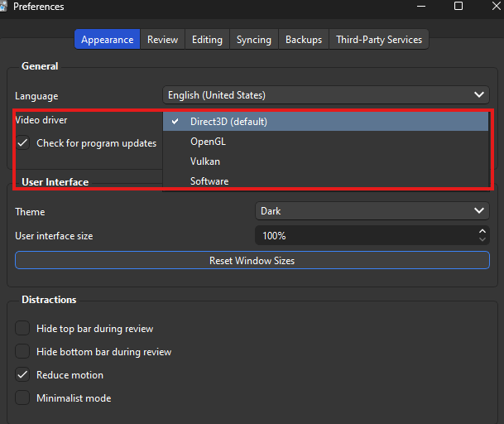Click the User interface size field

[364, 236]
